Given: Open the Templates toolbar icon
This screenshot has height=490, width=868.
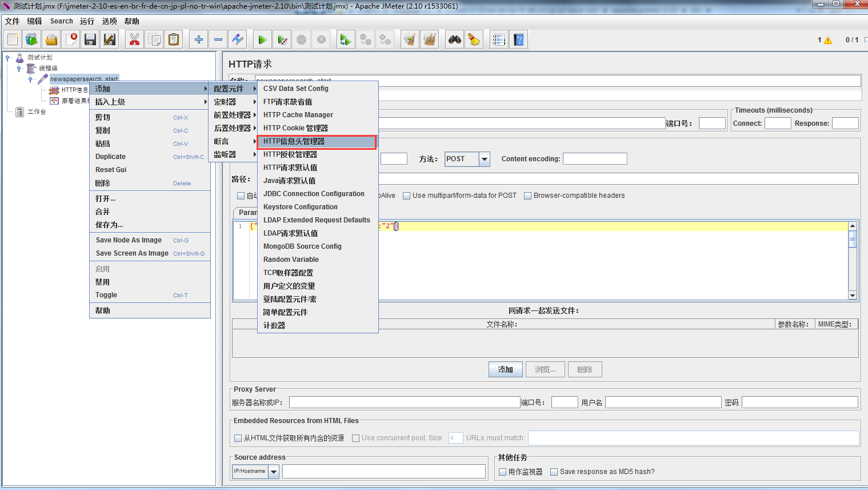Looking at the screenshot, I should click(32, 39).
